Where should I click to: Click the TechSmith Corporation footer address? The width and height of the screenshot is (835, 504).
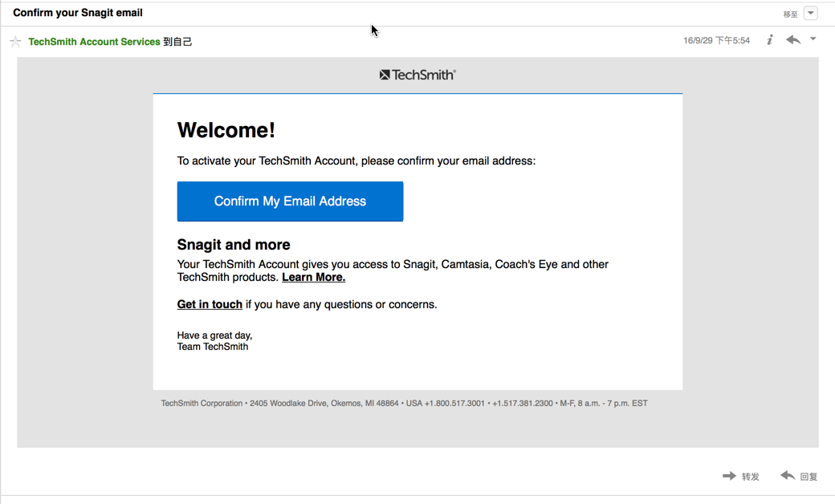click(x=404, y=404)
